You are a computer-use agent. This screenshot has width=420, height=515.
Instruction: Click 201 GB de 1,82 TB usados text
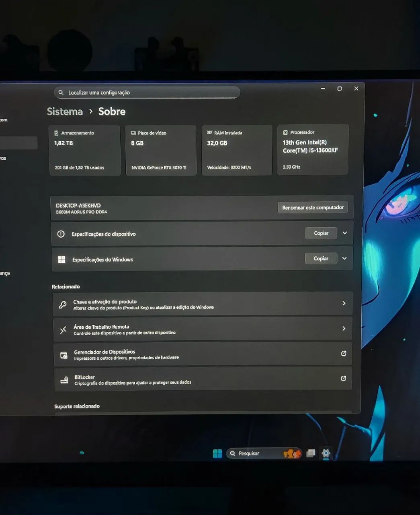(80, 167)
